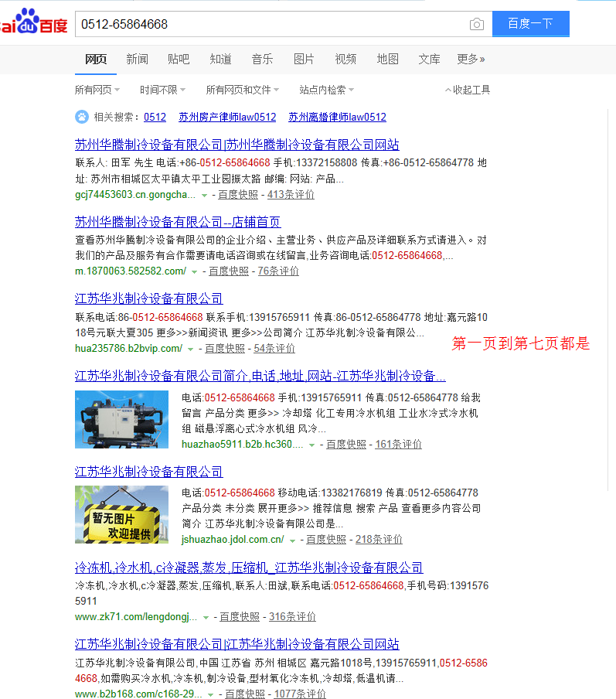Open result 冷冻机_冷水机_c冷凝器 title
This screenshot has height=699, width=616.
pyautogui.click(x=249, y=568)
